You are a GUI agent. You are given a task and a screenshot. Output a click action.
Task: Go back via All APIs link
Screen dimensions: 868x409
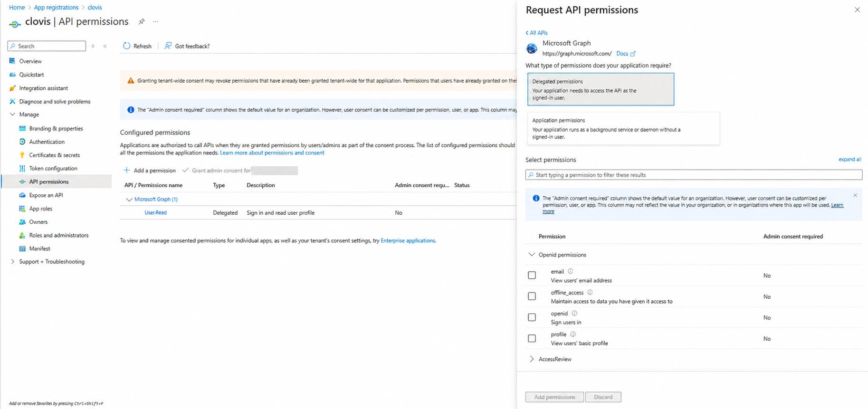(x=536, y=33)
